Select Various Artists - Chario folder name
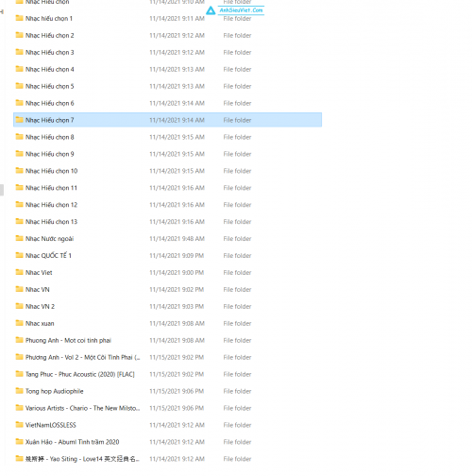Screen dimensions: 472x476 coord(82,408)
